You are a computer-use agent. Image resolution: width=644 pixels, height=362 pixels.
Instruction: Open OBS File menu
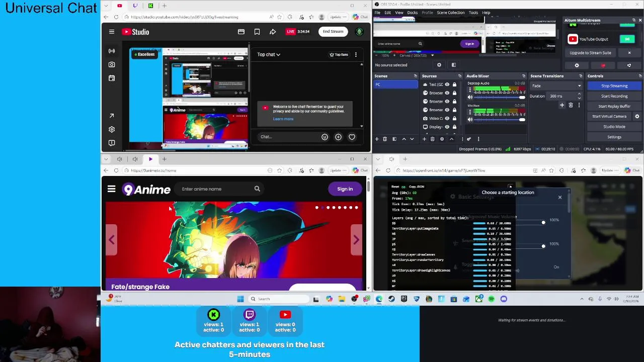[377, 13]
